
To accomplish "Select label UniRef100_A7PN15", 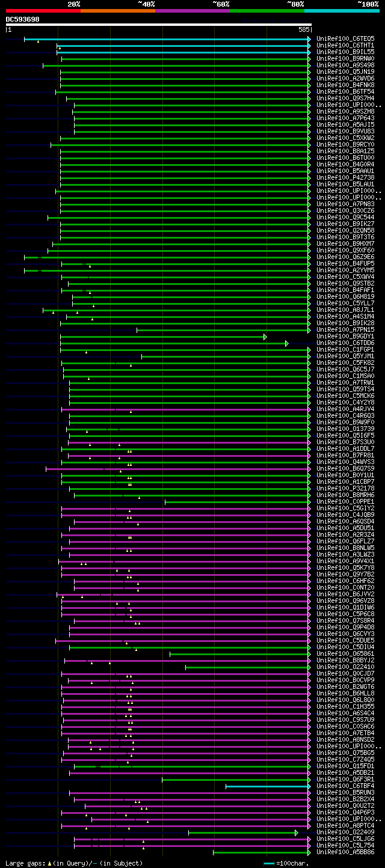I will click(345, 329).
